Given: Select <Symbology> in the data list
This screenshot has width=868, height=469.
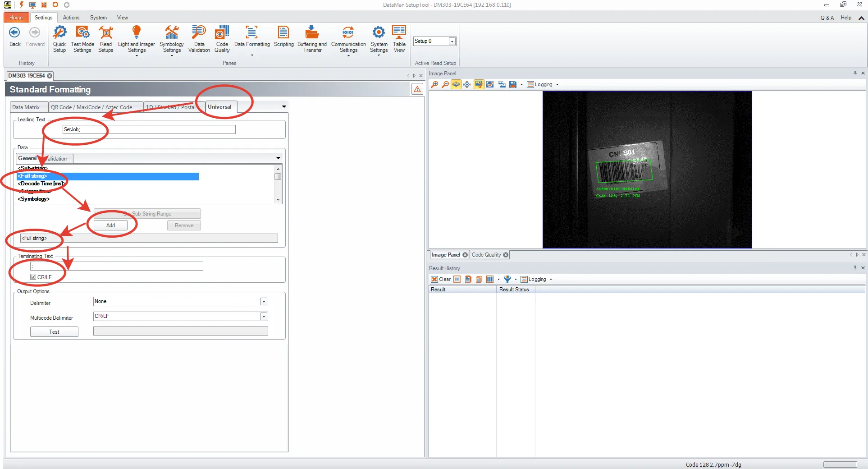Looking at the screenshot, I should click(x=34, y=199).
